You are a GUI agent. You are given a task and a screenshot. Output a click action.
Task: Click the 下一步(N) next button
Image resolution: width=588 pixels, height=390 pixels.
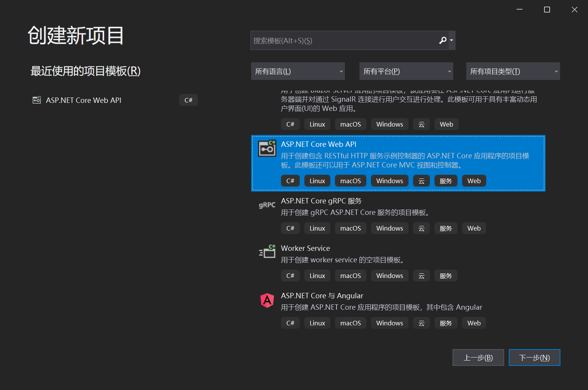534,357
